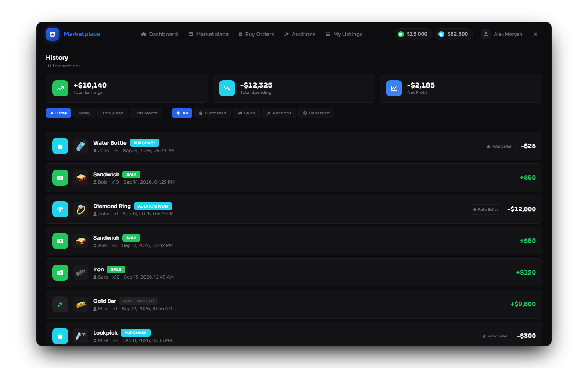Click the Gold Bar auction gavel icon
Image resolution: width=588 pixels, height=368 pixels.
(x=60, y=304)
